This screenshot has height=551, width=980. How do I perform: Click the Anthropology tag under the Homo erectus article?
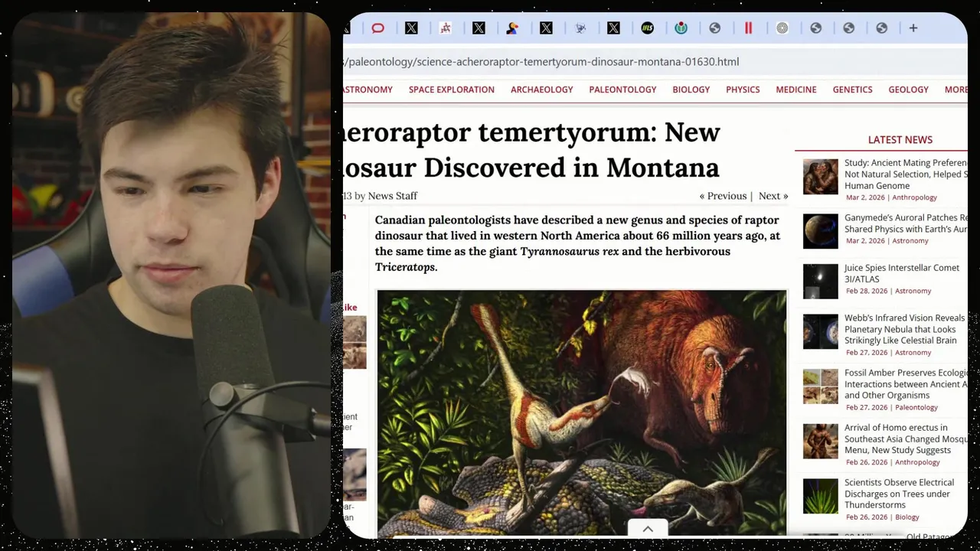coord(917,462)
